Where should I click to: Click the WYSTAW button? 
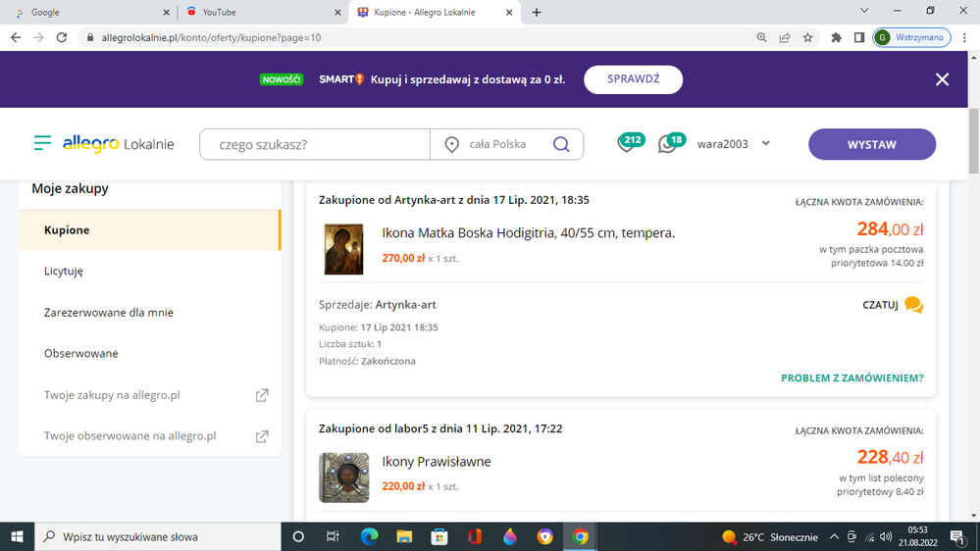[x=872, y=144]
